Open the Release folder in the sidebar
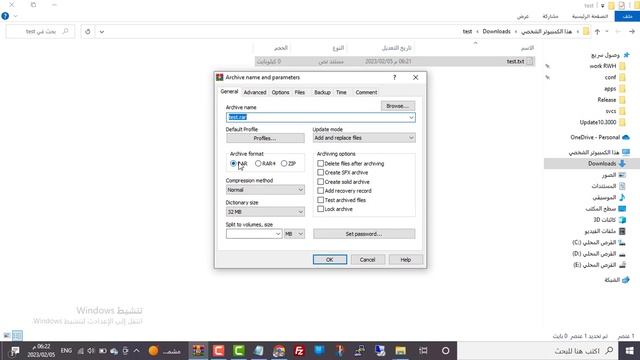The width and height of the screenshot is (640, 360). point(611,100)
